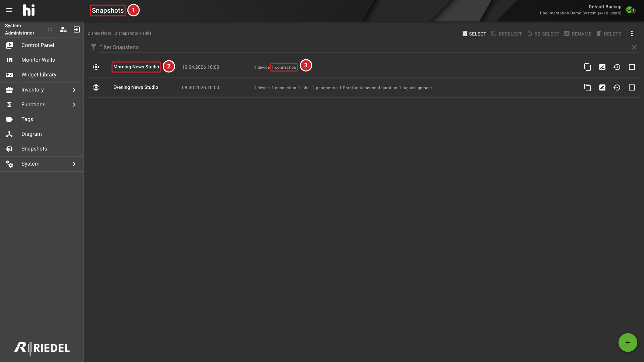Click the hi logo
The image size is (644, 362).
click(29, 10)
